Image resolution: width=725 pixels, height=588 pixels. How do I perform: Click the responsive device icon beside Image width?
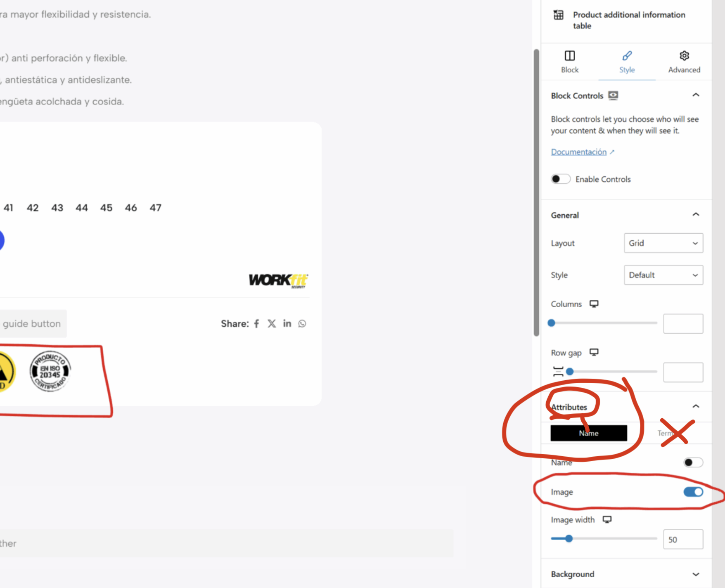607,519
